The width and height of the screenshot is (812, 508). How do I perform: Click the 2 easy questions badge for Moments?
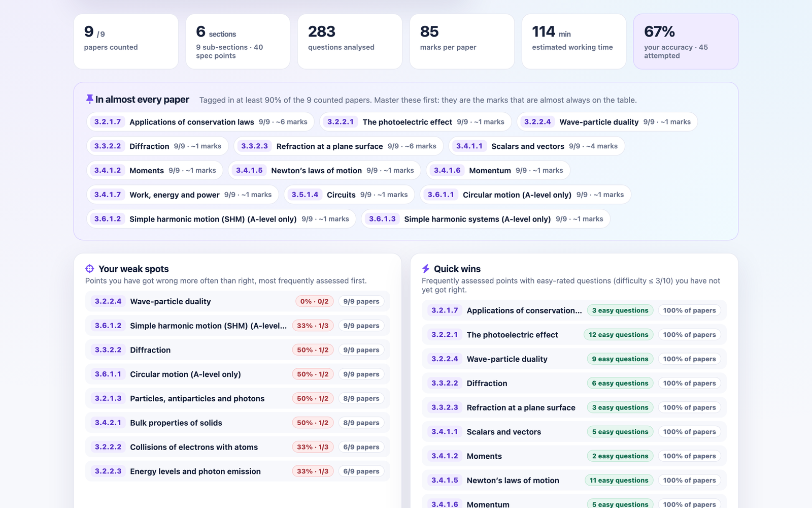pyautogui.click(x=620, y=456)
